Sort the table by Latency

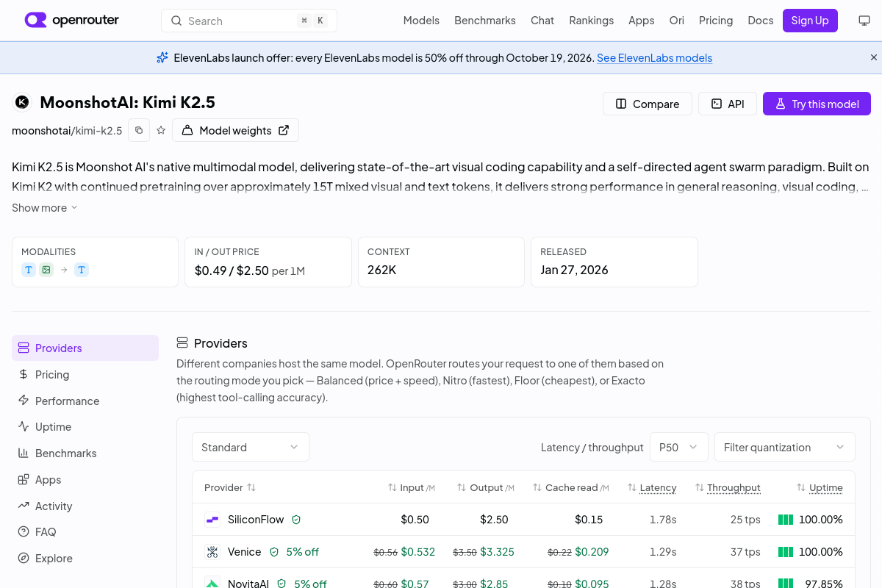(x=652, y=487)
